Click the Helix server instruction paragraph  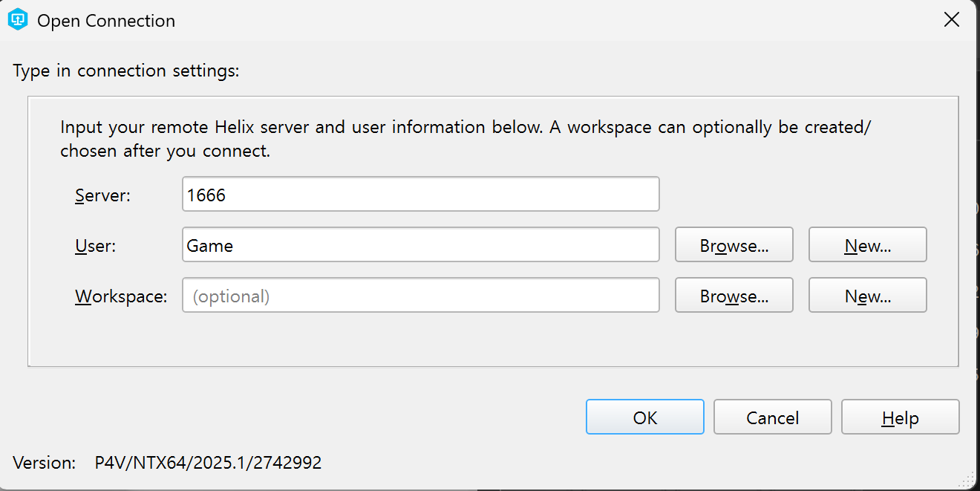[465, 139]
